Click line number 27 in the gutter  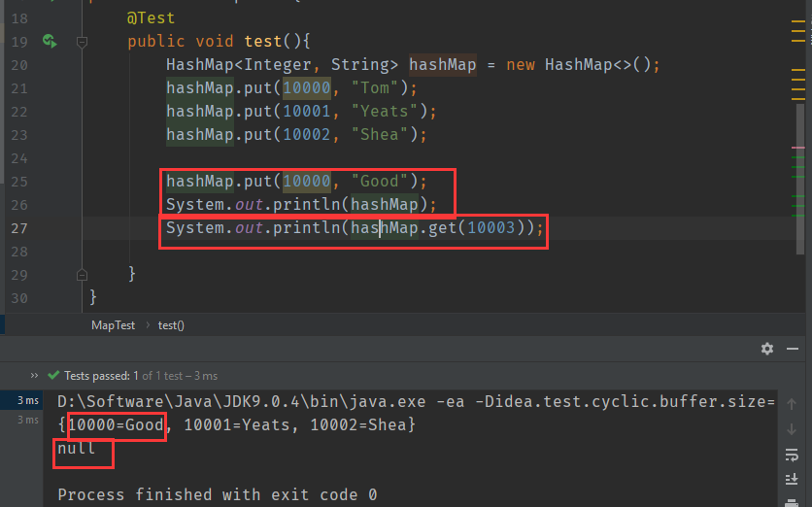click(19, 228)
